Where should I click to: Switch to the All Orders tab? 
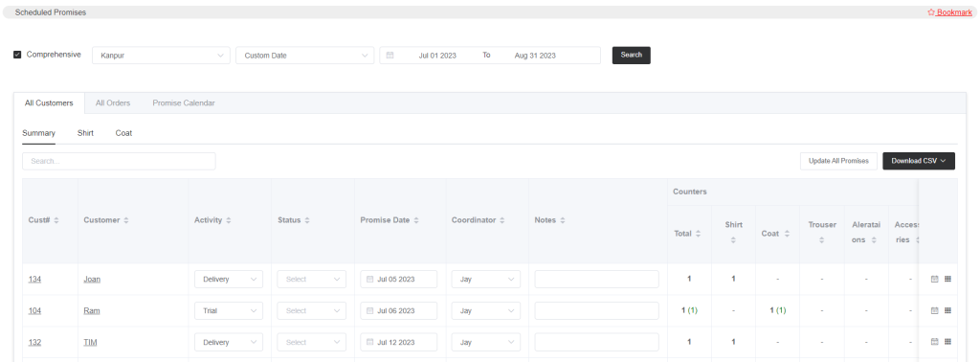(113, 103)
